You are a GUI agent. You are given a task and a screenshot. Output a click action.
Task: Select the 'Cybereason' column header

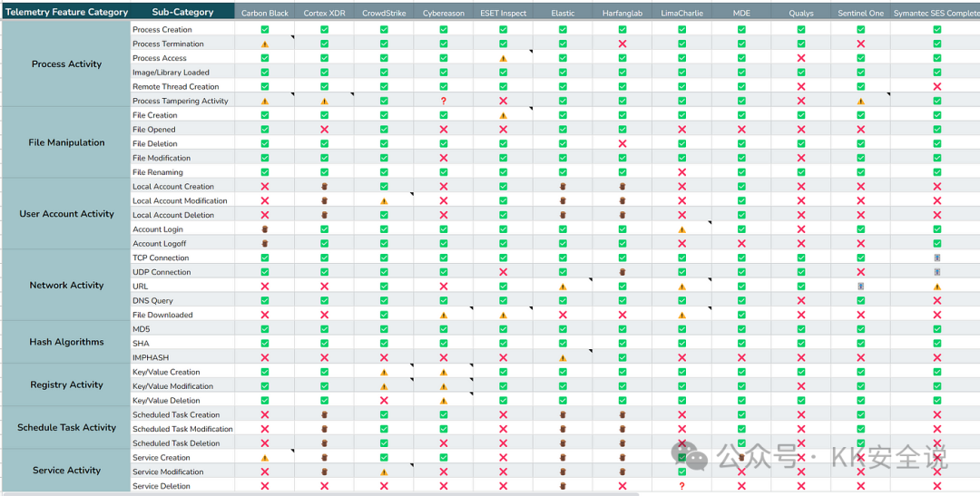[444, 13]
